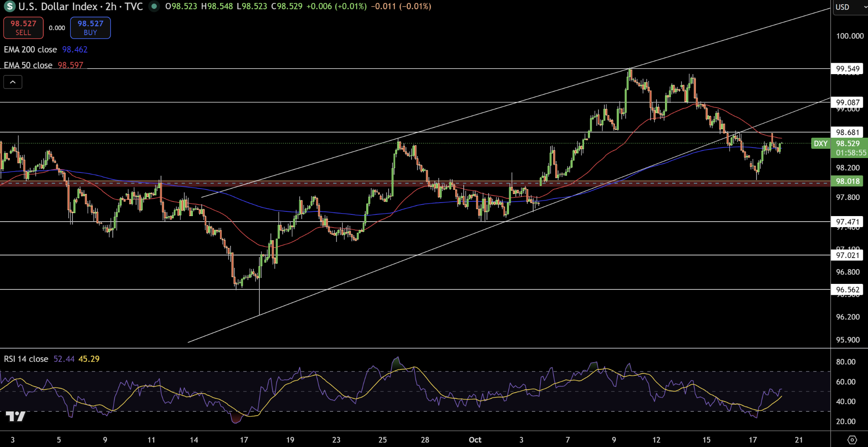Image resolution: width=868 pixels, height=447 pixels.
Task: Open chart settings gear icon at bottom right
Action: [x=852, y=440]
